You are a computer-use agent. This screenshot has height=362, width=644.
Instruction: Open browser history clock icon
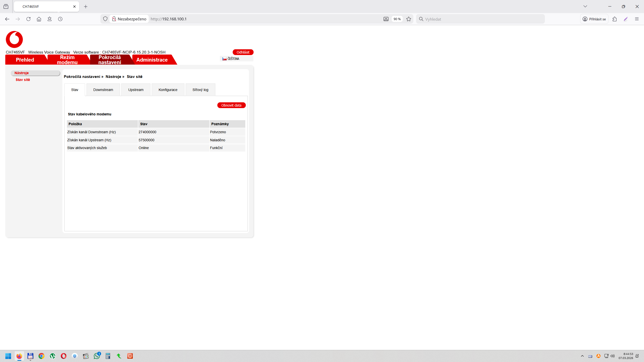tap(60, 19)
